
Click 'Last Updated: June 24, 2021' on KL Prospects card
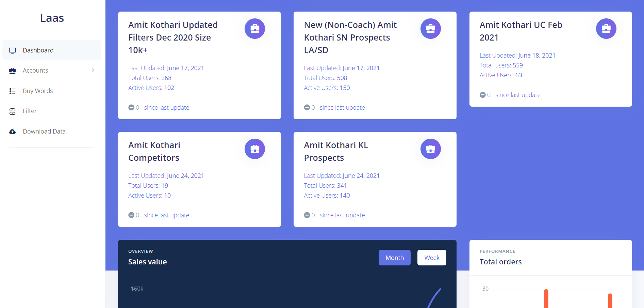pyautogui.click(x=342, y=176)
